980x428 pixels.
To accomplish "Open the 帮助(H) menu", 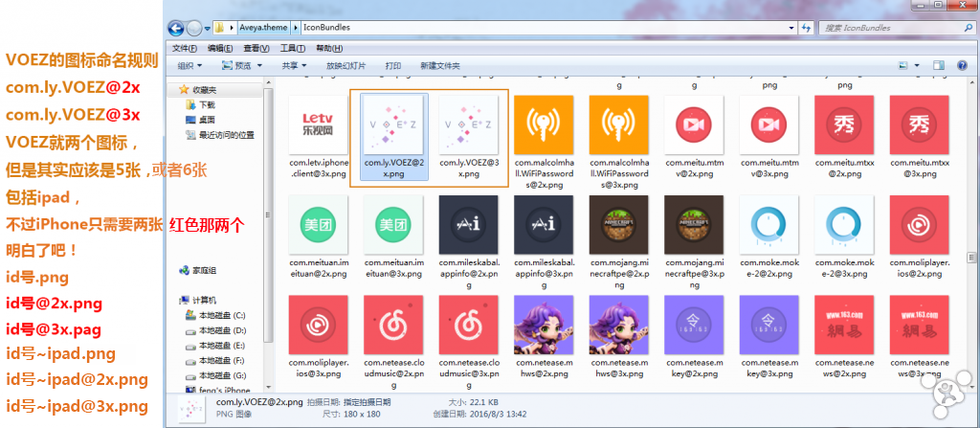I will pos(329,49).
